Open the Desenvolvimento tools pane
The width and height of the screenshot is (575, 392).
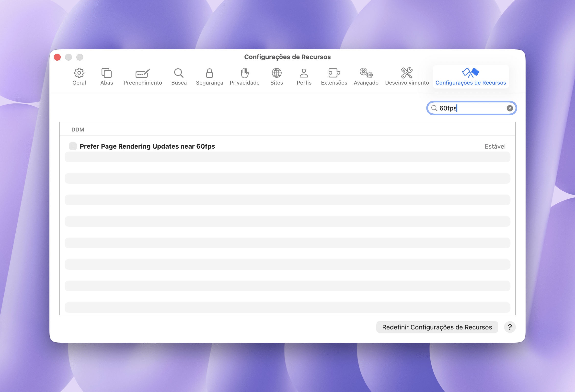click(x=407, y=77)
